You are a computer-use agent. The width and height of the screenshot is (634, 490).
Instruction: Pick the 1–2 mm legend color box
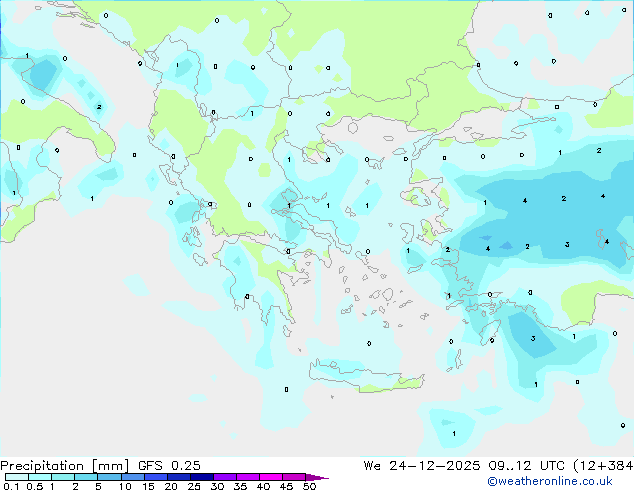[63, 477]
